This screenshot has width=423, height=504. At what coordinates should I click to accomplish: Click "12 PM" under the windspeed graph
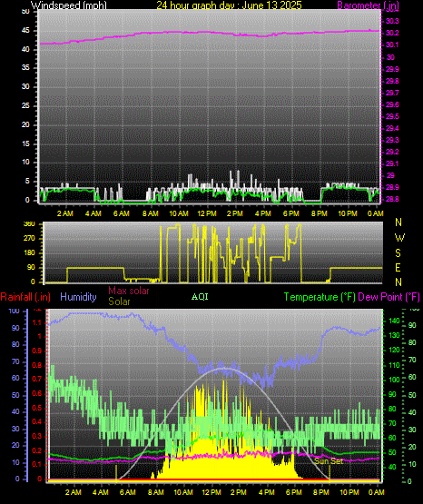click(207, 213)
